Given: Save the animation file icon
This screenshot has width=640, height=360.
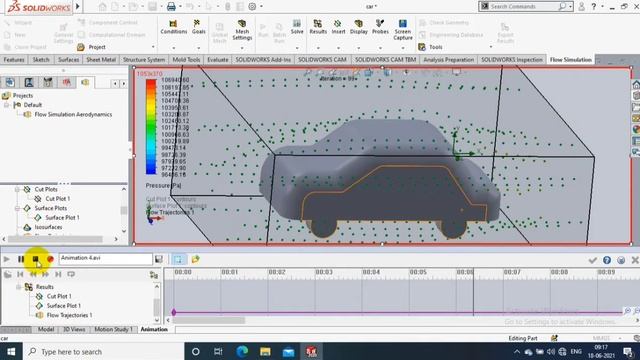Looking at the screenshot, I should 159,259.
